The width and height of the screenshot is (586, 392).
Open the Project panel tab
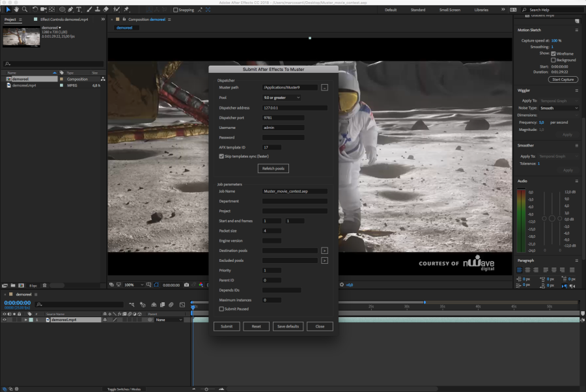point(10,20)
